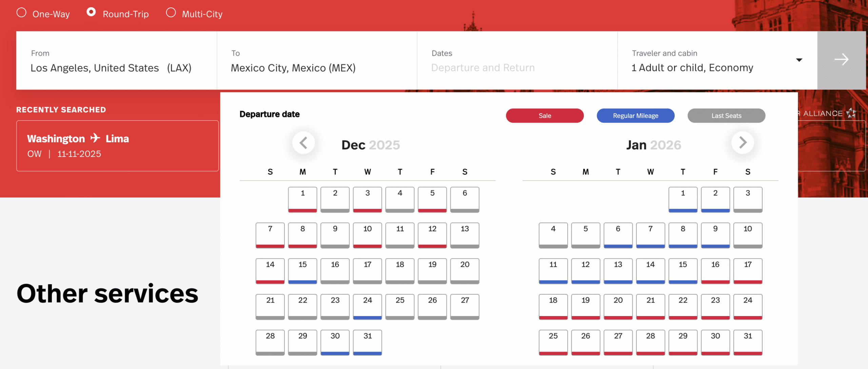
Task: Open the recently searched Washington to Lima trip
Action: pyautogui.click(x=117, y=146)
